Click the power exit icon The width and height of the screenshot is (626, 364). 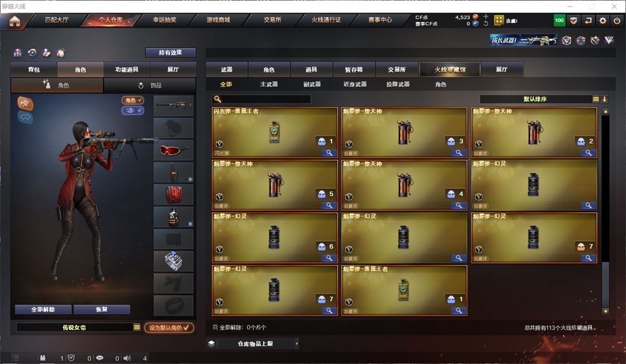point(617,21)
